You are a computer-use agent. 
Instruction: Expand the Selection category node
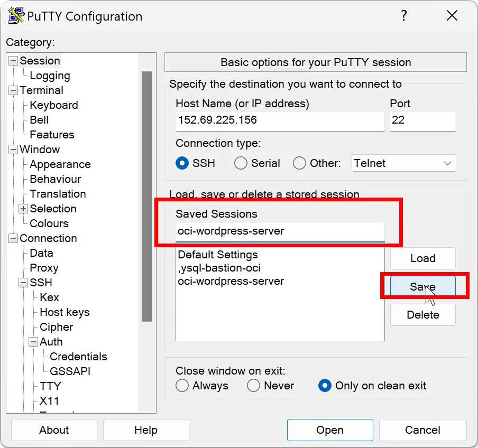tap(23, 209)
